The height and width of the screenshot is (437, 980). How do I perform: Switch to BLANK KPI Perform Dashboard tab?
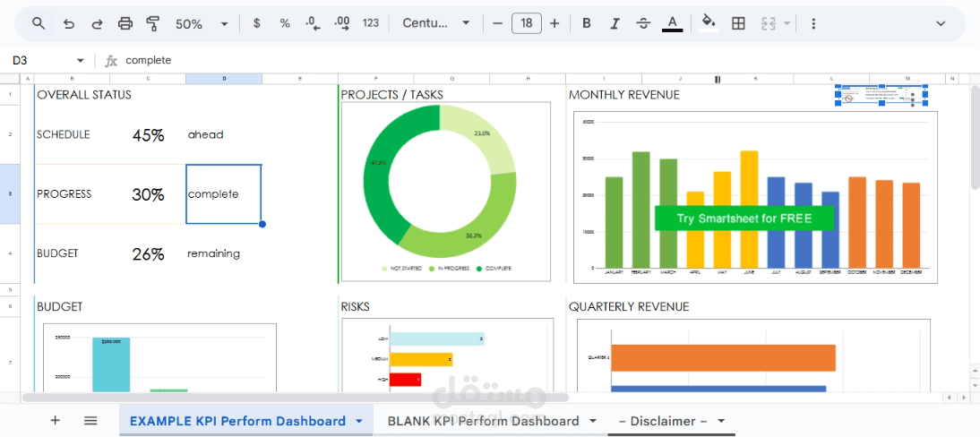pos(483,421)
